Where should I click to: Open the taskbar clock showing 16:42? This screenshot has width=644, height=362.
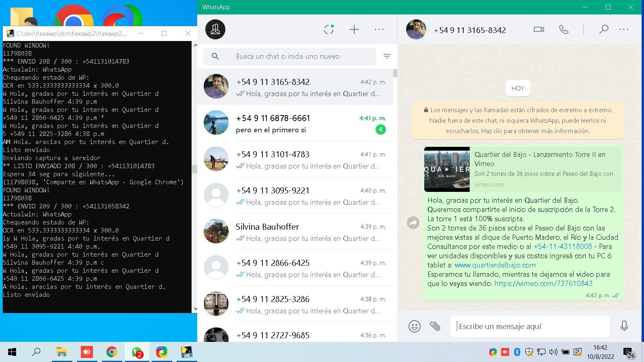[x=600, y=352]
